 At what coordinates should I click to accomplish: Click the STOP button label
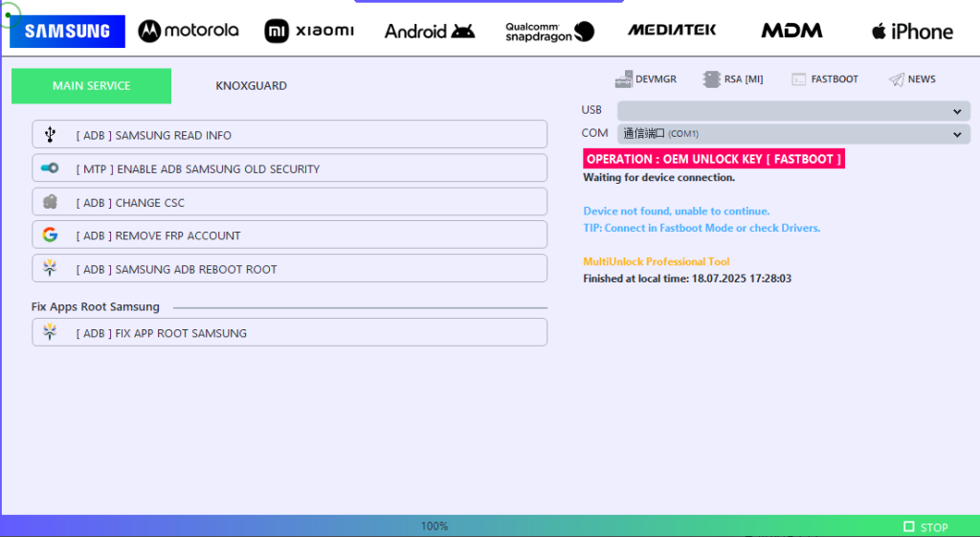[934, 527]
